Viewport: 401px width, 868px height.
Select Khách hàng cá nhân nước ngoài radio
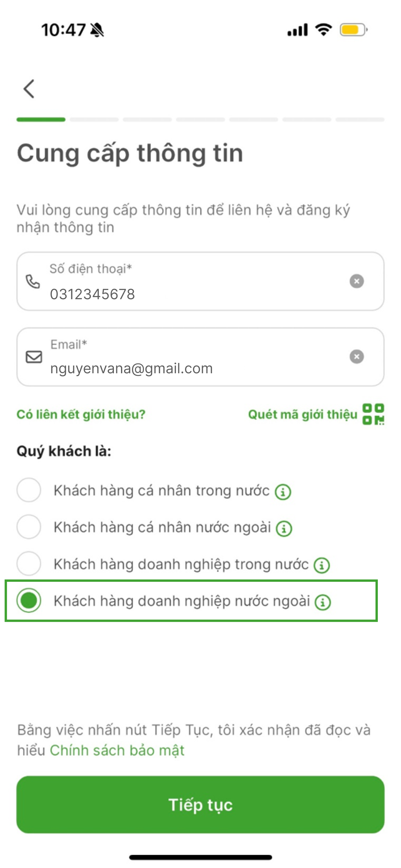[x=29, y=527]
